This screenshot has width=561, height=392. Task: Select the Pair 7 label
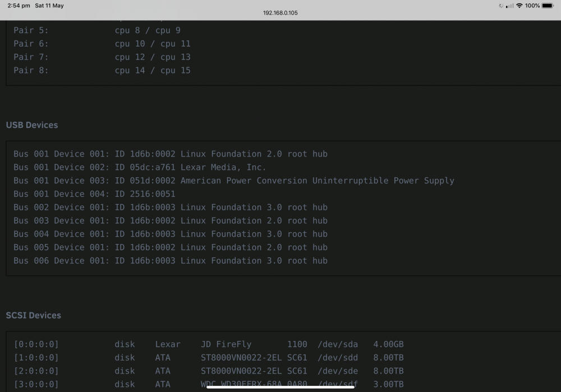click(x=31, y=57)
